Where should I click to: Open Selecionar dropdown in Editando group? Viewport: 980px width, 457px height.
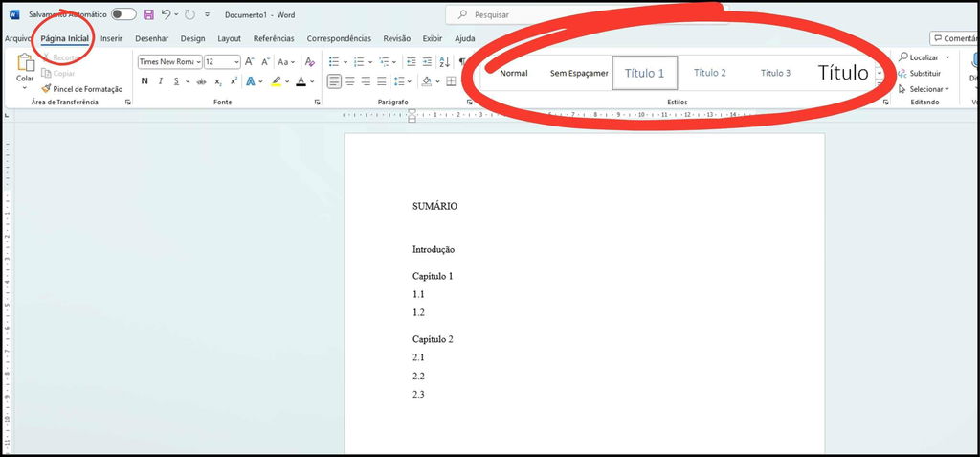pyautogui.click(x=924, y=89)
